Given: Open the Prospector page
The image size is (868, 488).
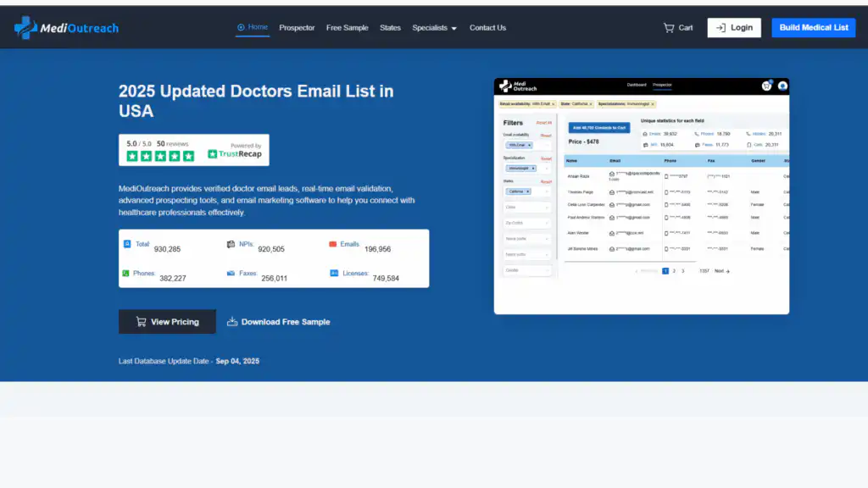Looking at the screenshot, I should [x=297, y=28].
